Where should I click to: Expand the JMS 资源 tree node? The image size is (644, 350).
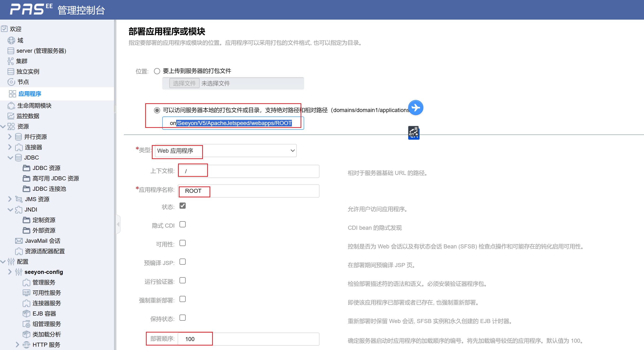(10, 199)
